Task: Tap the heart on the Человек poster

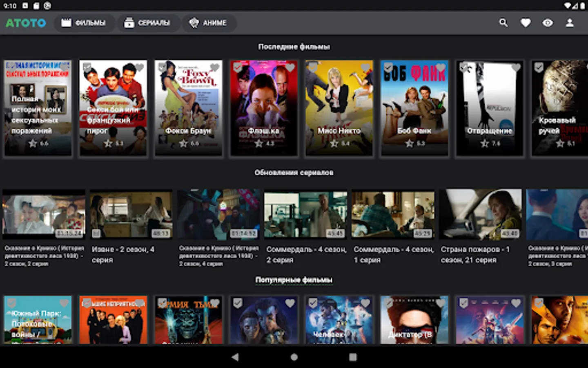Action: click(x=365, y=303)
